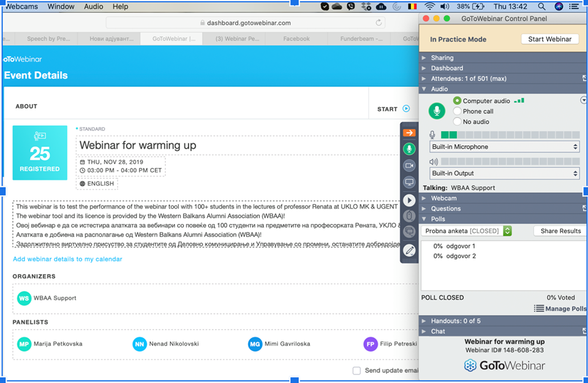Tick the Send update email checkbox

(356, 371)
